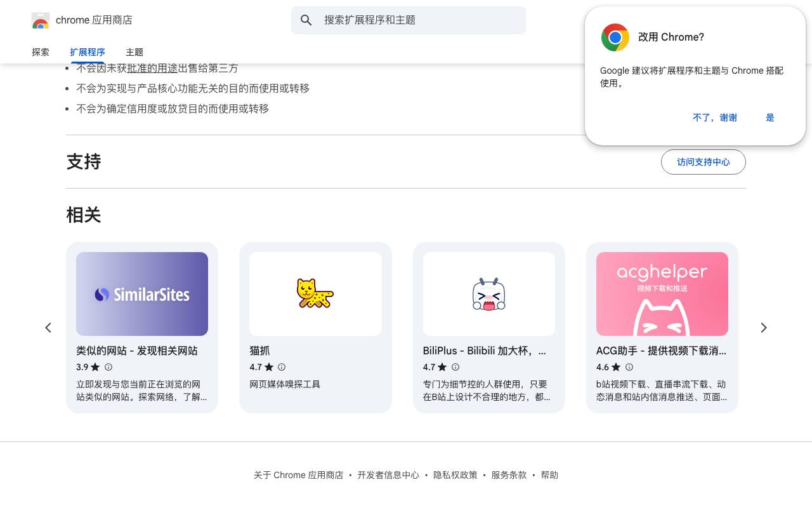Click the 支持 section heading

(x=84, y=162)
